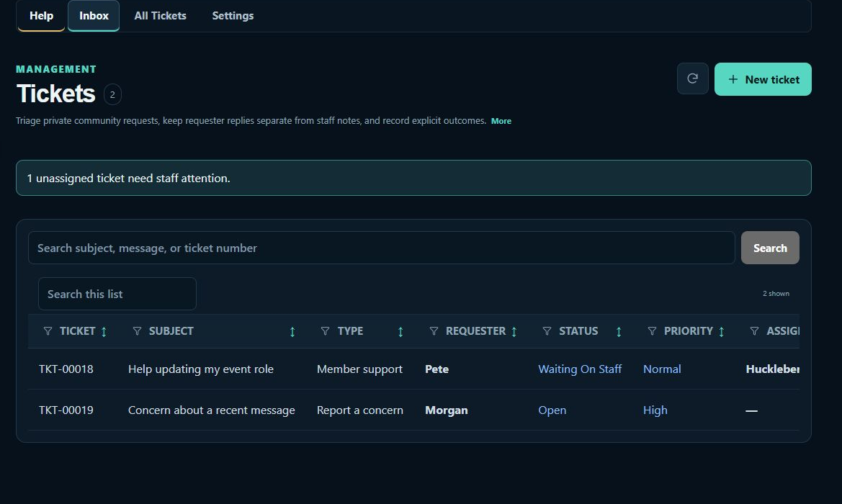The width and height of the screenshot is (842, 504).
Task: Sort by SUBJECT column arrows
Action: 292,332
